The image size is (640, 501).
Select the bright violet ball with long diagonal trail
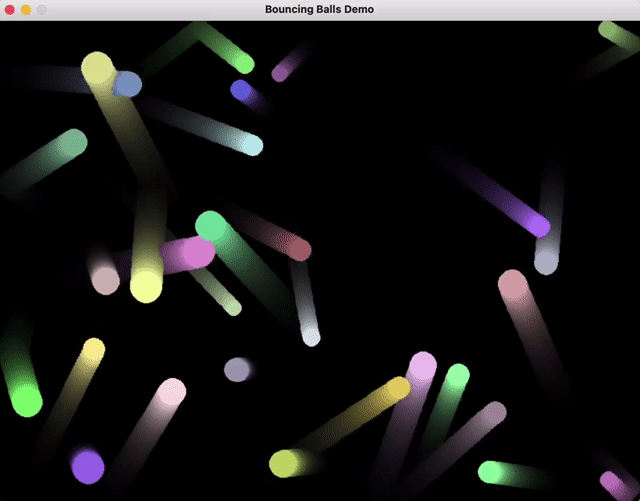tap(538, 226)
